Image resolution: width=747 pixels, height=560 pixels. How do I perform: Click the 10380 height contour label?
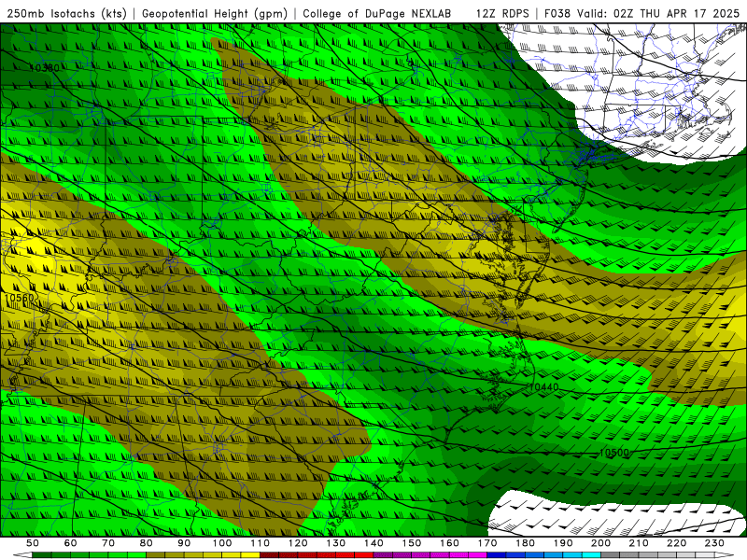[x=45, y=67]
